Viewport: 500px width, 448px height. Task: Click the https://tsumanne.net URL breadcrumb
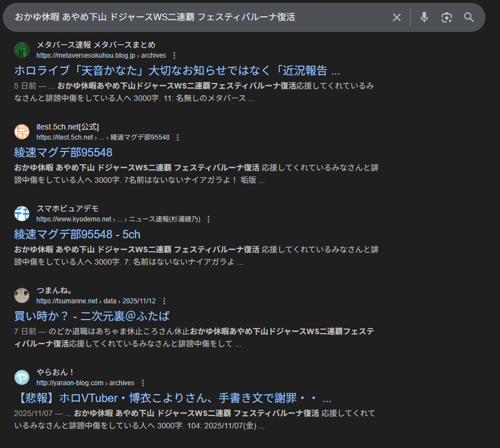click(x=67, y=301)
